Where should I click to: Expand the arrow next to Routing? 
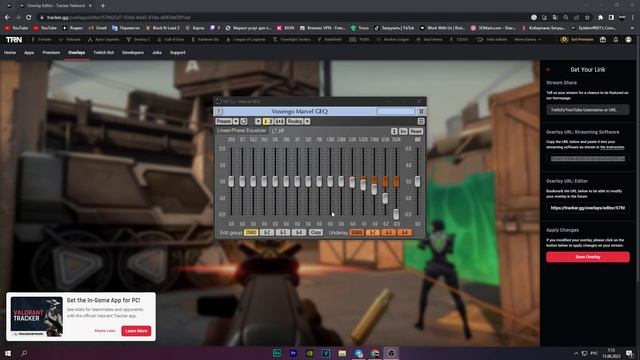point(307,121)
